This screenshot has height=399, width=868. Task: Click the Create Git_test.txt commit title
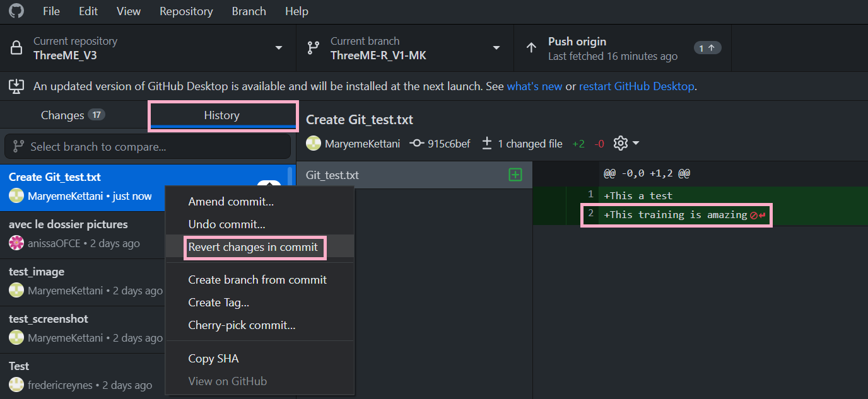[x=55, y=177]
